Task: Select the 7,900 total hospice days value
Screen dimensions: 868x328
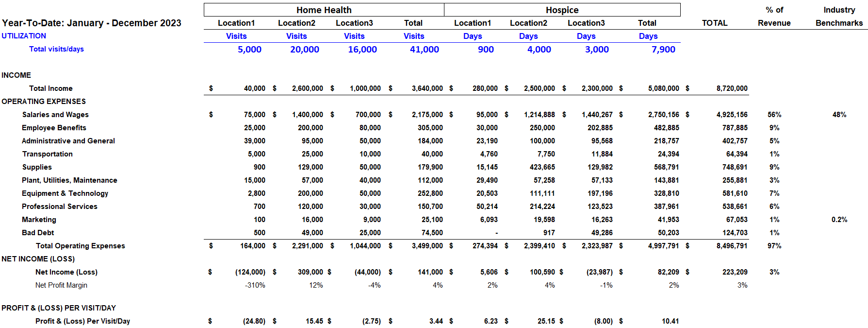Action: click(x=663, y=50)
